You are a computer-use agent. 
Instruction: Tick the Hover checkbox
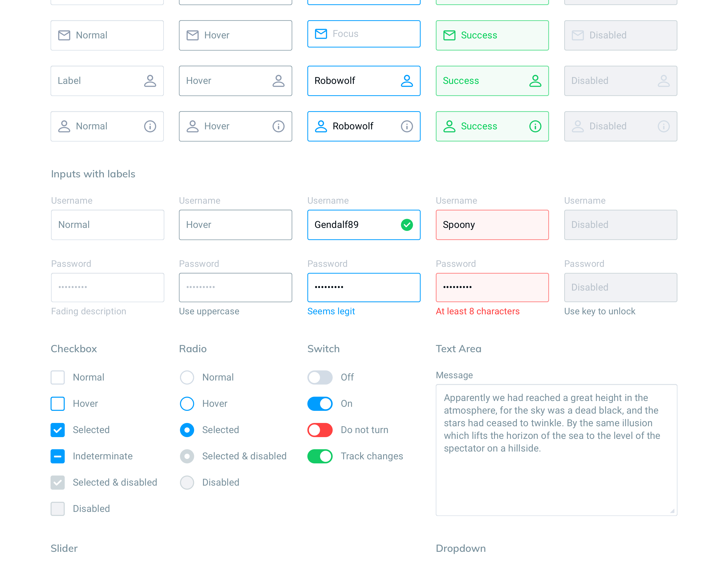(x=58, y=404)
